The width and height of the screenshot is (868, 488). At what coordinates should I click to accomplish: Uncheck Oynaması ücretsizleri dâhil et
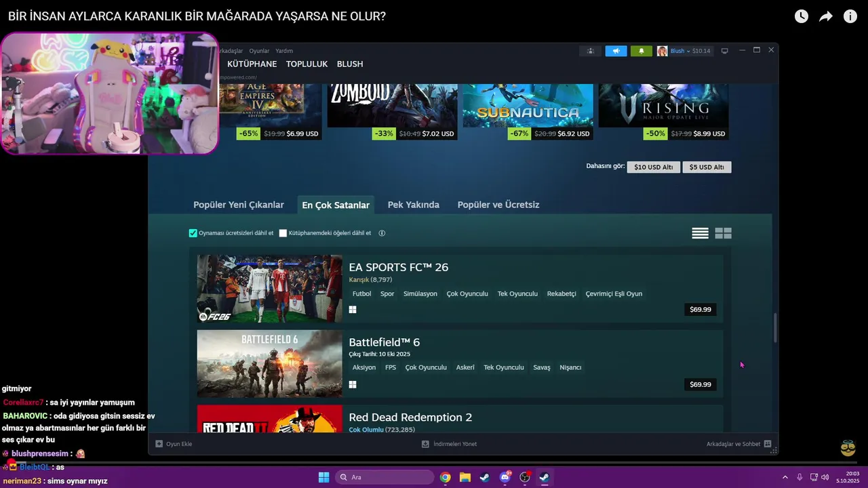pyautogui.click(x=193, y=233)
